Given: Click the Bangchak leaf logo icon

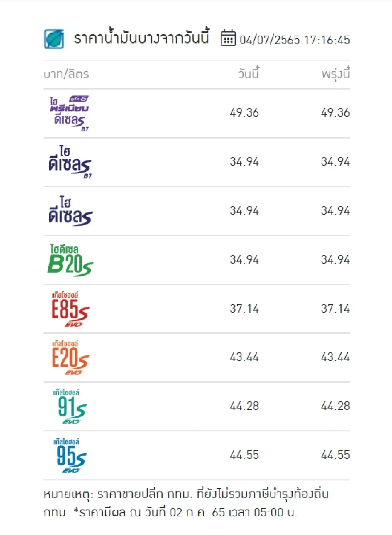Looking at the screenshot, I should point(54,39).
